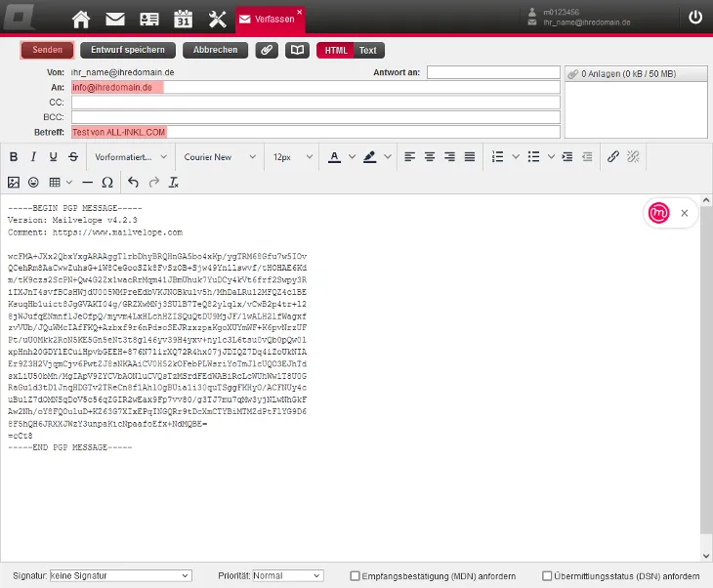Open the settings tools icon

[x=218, y=20]
